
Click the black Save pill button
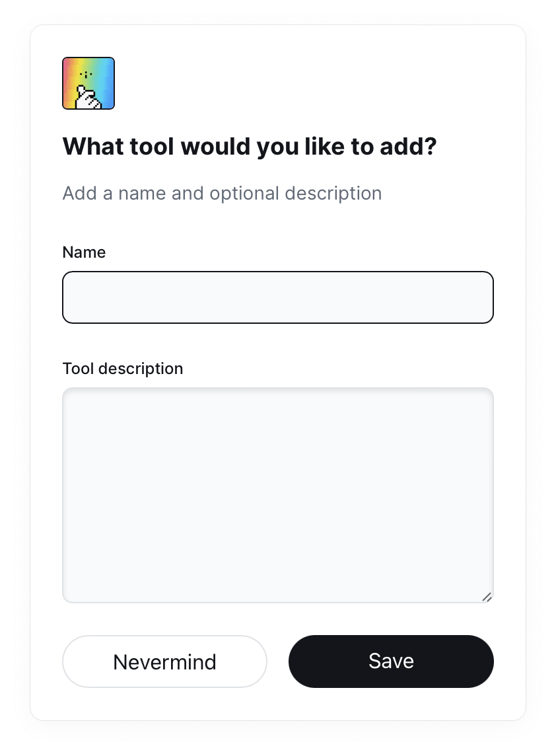tap(391, 661)
